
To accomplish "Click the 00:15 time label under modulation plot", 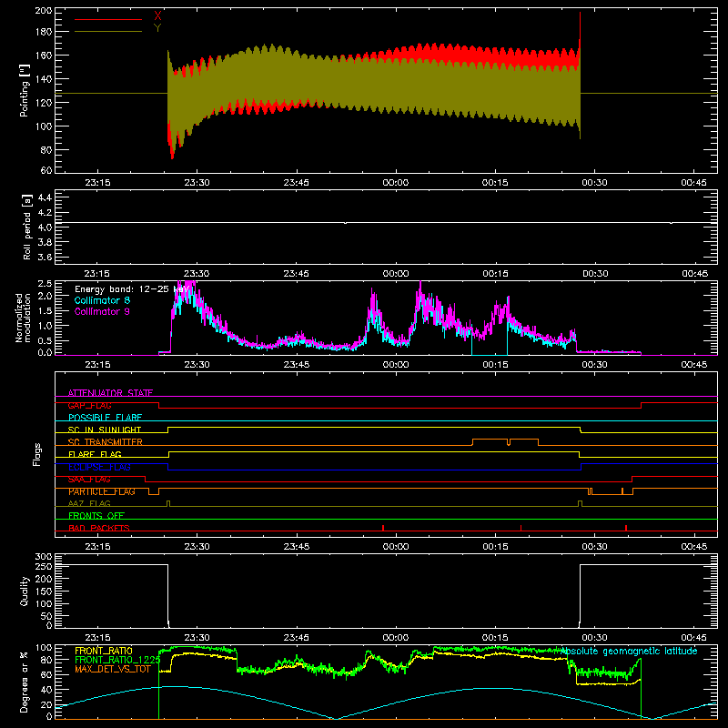I will [495, 365].
